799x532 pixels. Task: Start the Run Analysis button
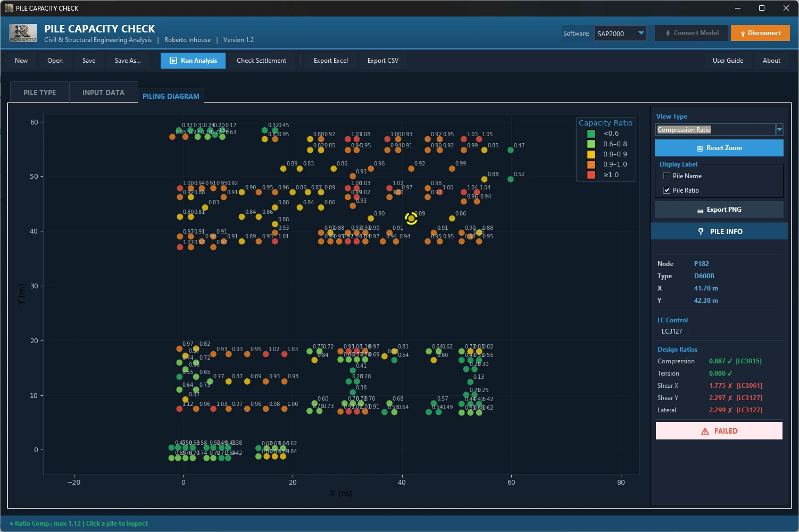[193, 61]
